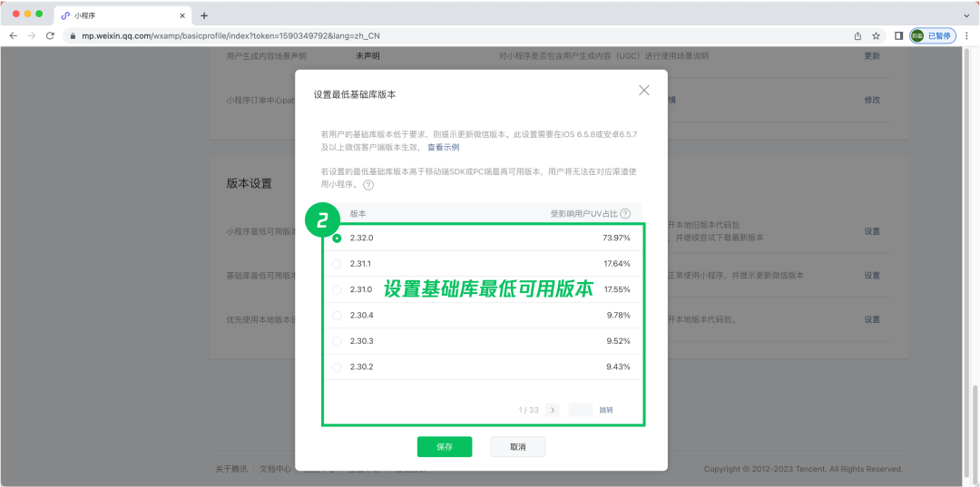
Task: Click the 9.52% percentage value
Action: tap(618, 341)
